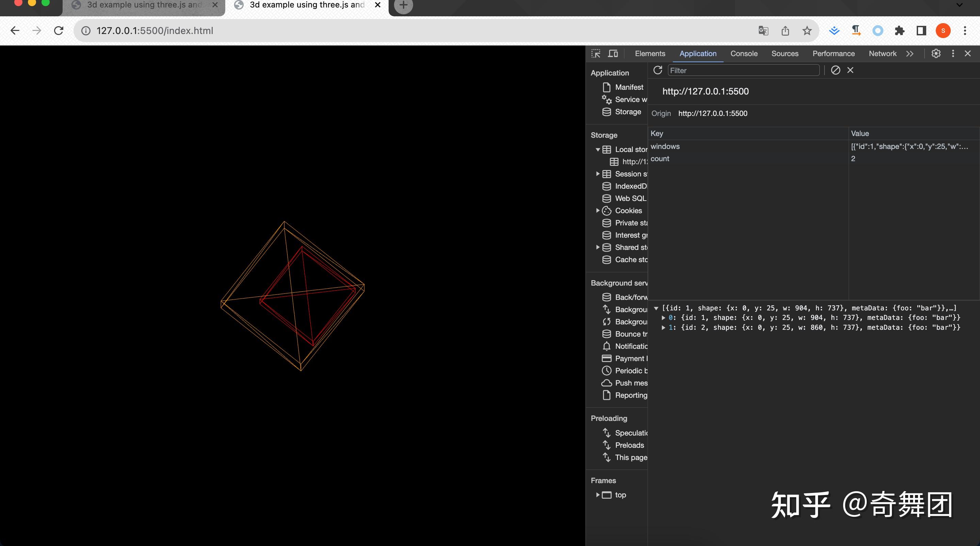
Task: Switch to the Console tab
Action: coord(744,54)
